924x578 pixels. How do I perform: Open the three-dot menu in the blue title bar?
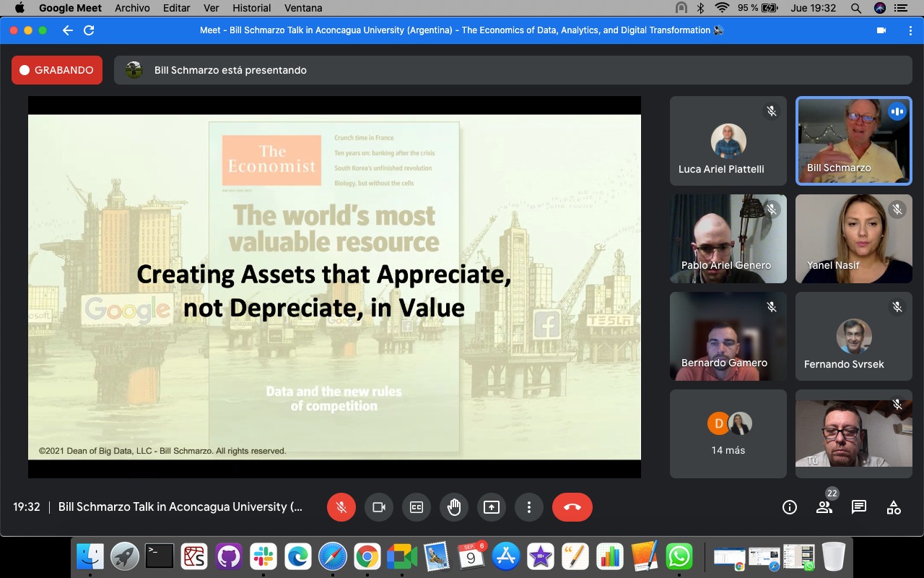[x=910, y=30]
